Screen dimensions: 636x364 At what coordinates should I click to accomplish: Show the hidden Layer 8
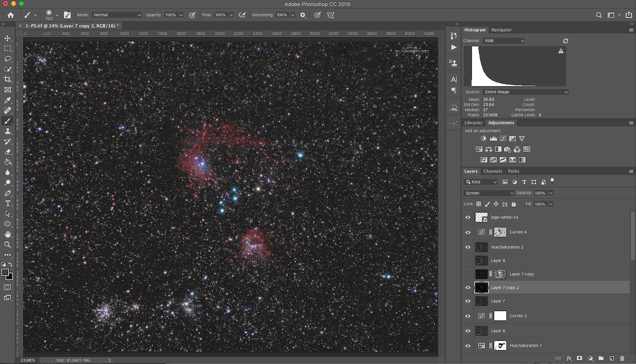pyautogui.click(x=467, y=261)
